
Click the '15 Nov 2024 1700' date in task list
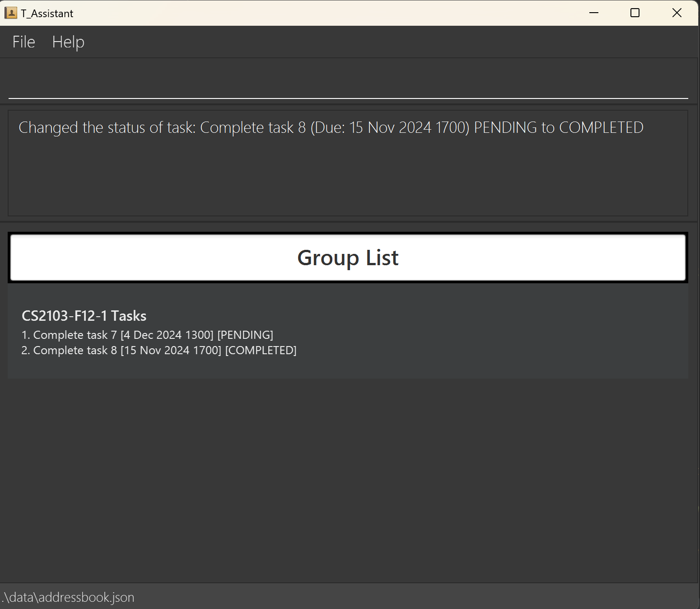coord(171,351)
